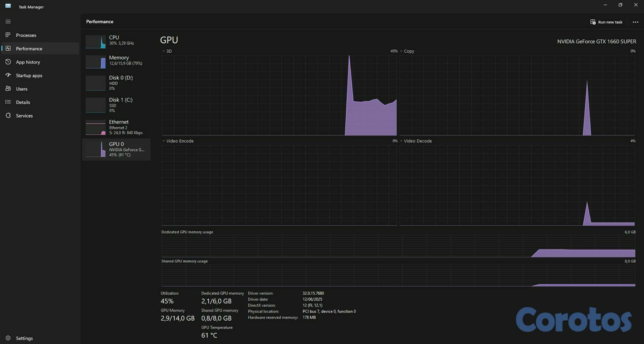Open the Copy graph engine dropdown
The height and width of the screenshot is (344, 644).
click(401, 51)
